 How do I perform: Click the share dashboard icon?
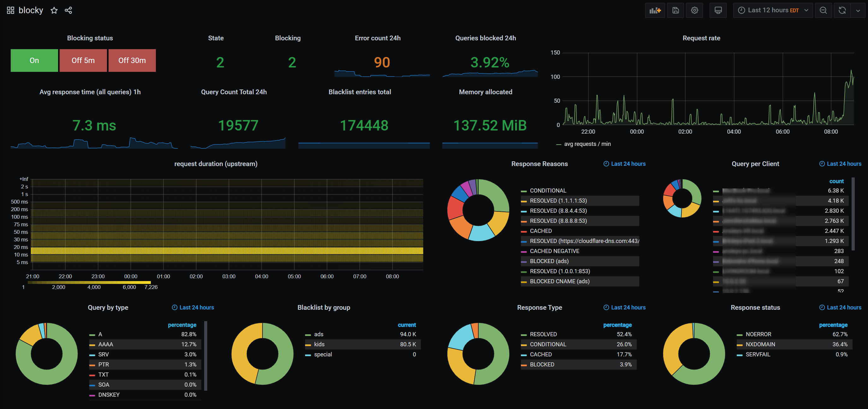click(68, 10)
